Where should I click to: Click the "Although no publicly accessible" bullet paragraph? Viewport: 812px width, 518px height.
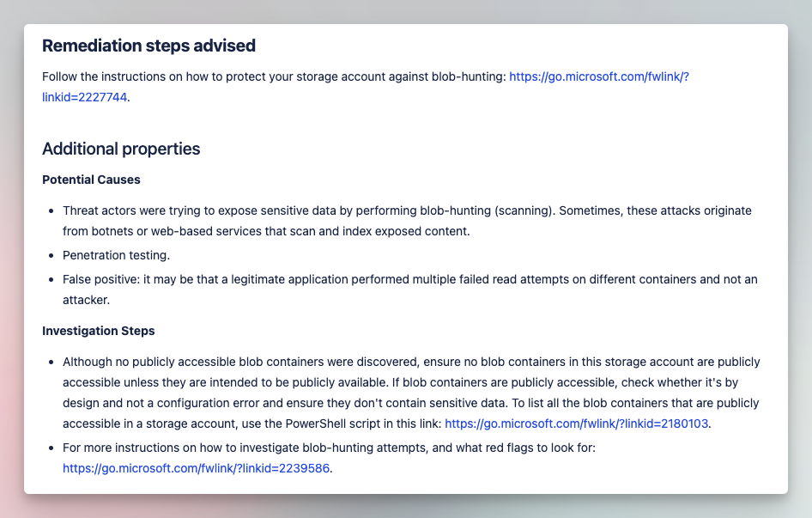click(x=412, y=393)
